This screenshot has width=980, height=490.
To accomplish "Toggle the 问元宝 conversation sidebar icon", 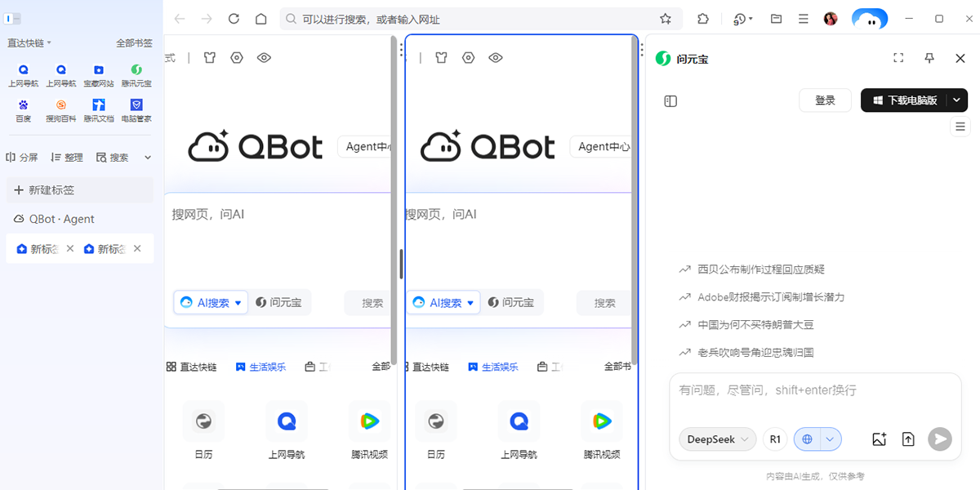I will point(670,101).
